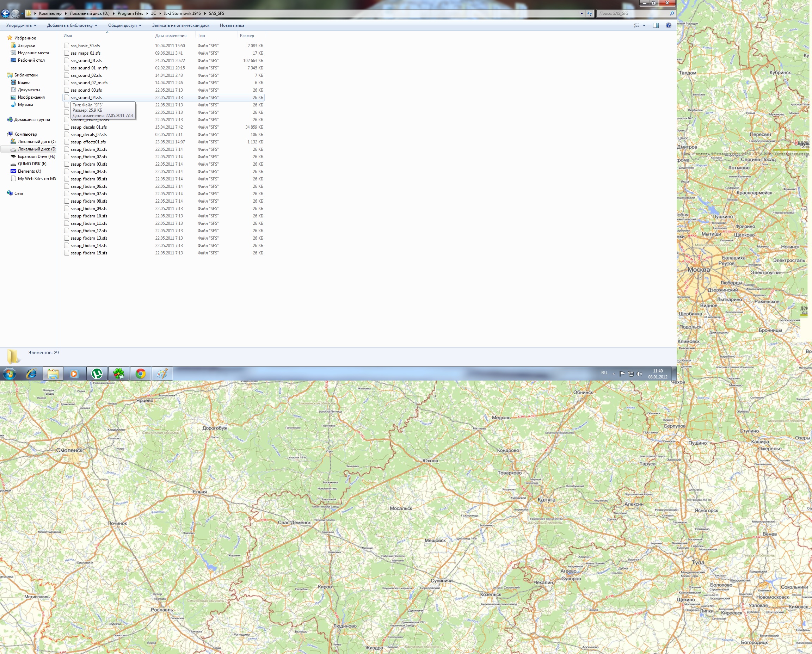This screenshot has height=654, width=812.
Task: Expand the Добавить в библиотеку dropdown
Action: (72, 25)
